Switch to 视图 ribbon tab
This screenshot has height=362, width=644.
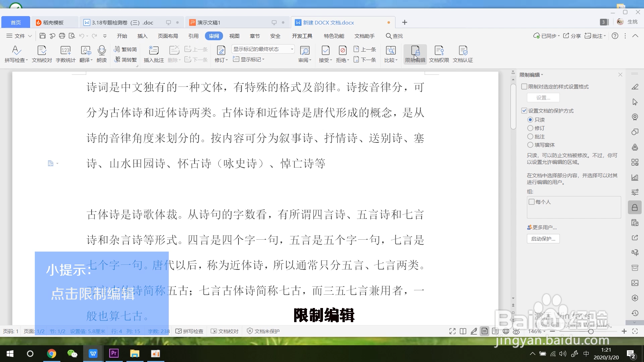234,36
